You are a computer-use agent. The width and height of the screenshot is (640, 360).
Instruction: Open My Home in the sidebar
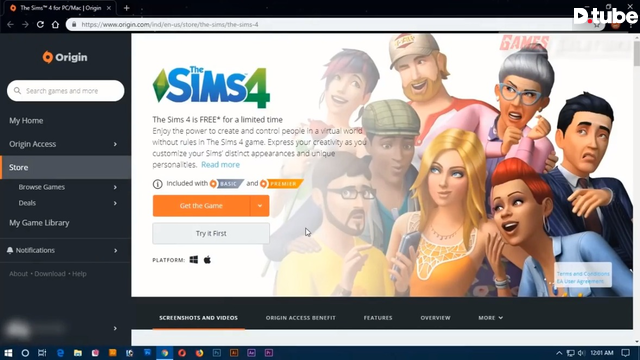coord(26,120)
